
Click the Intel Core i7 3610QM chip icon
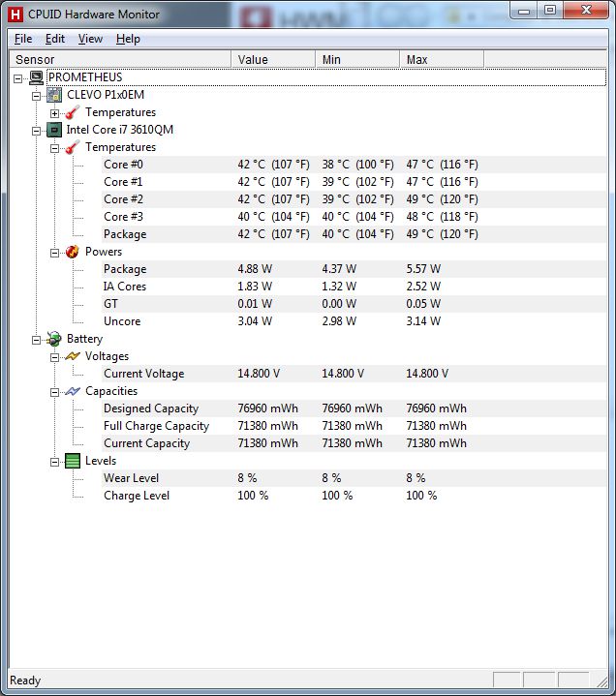coord(54,130)
